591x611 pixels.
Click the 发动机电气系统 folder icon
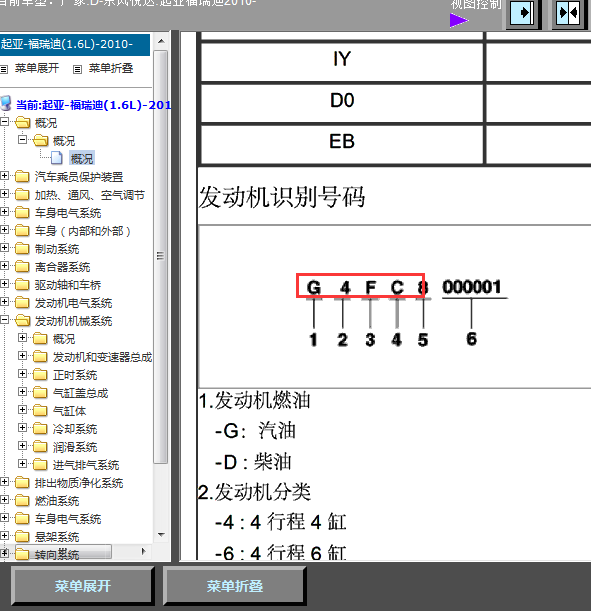(x=22, y=302)
